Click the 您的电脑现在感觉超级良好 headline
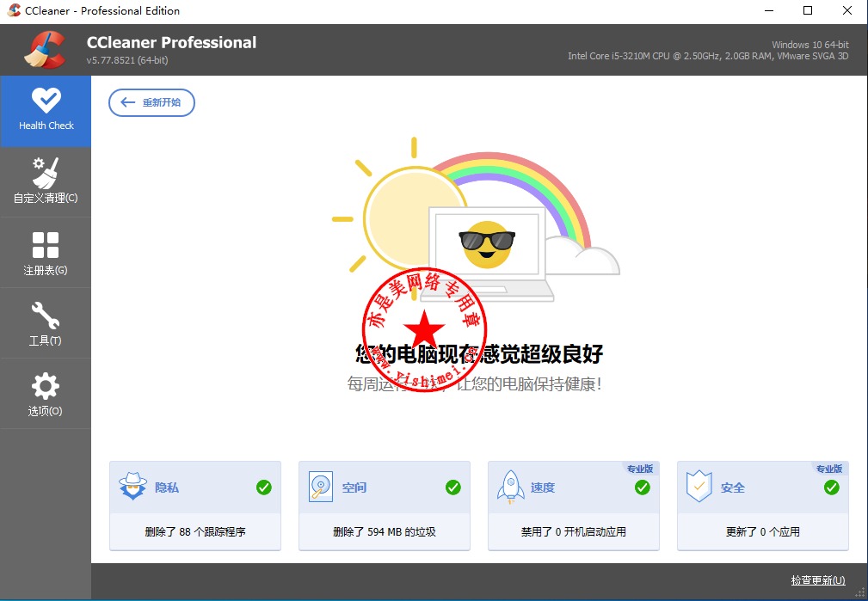868x601 pixels. pyautogui.click(x=479, y=353)
